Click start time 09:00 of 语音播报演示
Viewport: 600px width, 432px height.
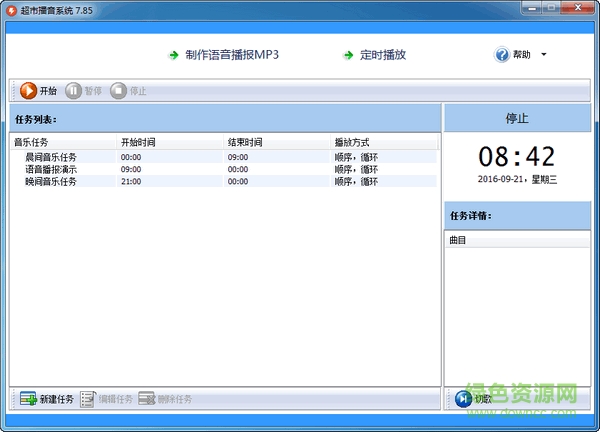tap(131, 169)
